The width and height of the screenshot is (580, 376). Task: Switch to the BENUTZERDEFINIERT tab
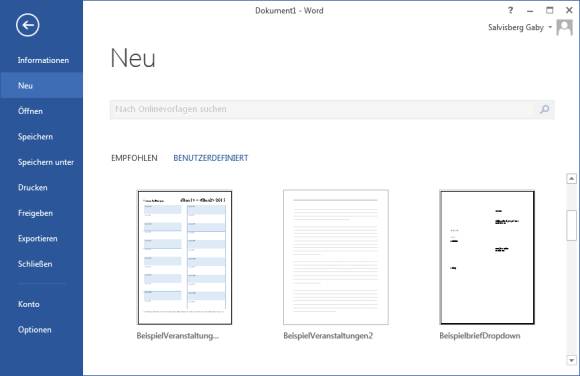coord(211,158)
